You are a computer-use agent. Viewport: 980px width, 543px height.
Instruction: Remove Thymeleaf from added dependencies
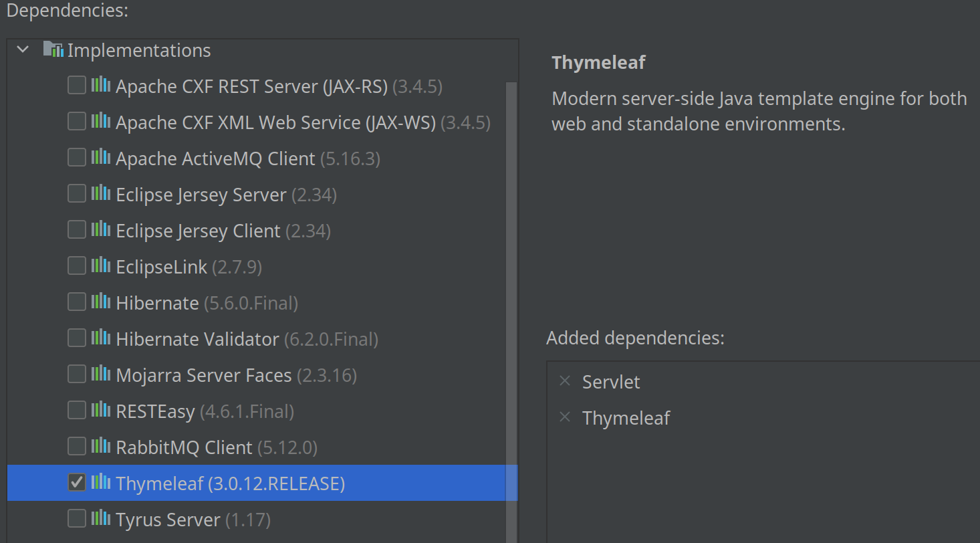pos(565,417)
